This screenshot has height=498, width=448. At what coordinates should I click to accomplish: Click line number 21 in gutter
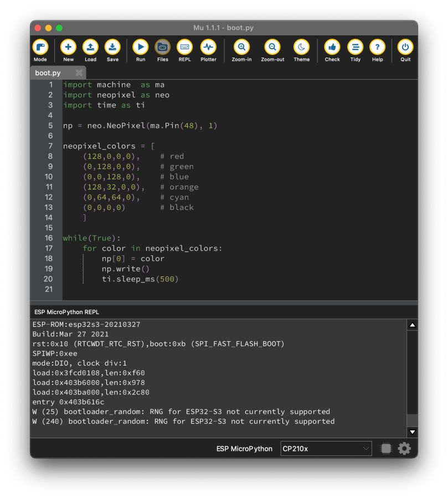pyautogui.click(x=49, y=289)
